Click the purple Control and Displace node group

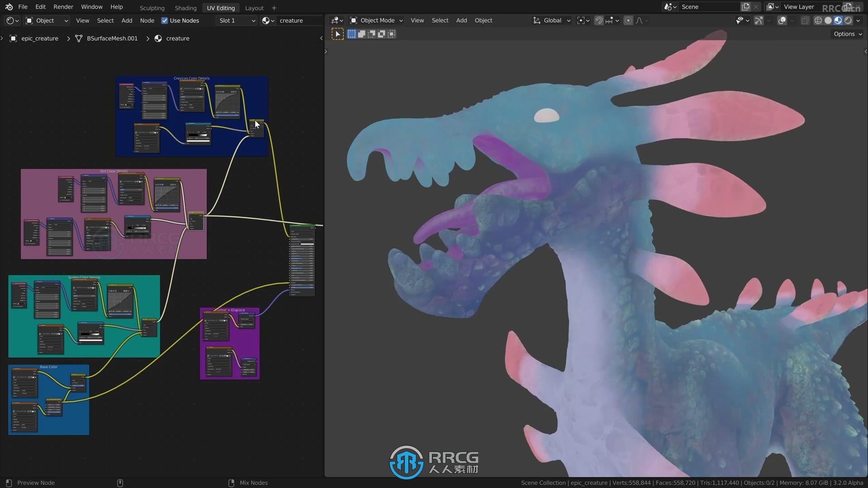pos(231,342)
